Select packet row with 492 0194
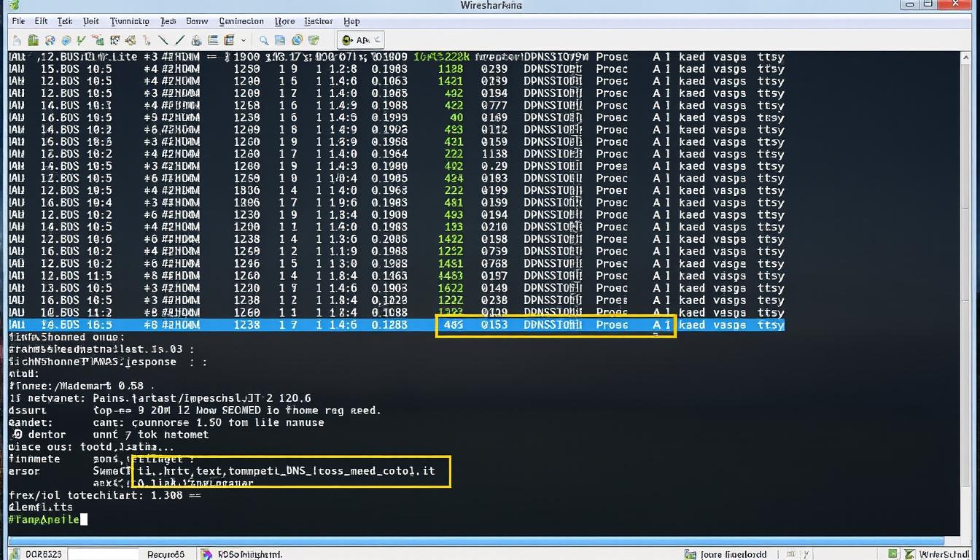The image size is (980, 560). tap(396, 93)
